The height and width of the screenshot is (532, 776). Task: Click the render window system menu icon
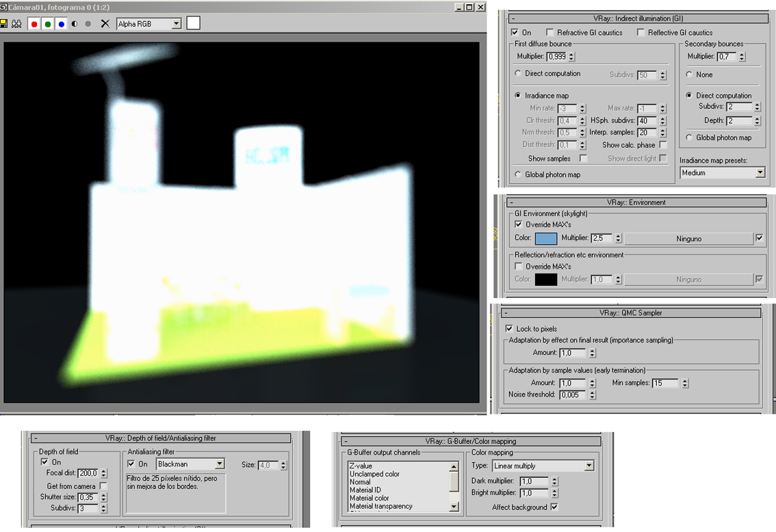point(3,7)
